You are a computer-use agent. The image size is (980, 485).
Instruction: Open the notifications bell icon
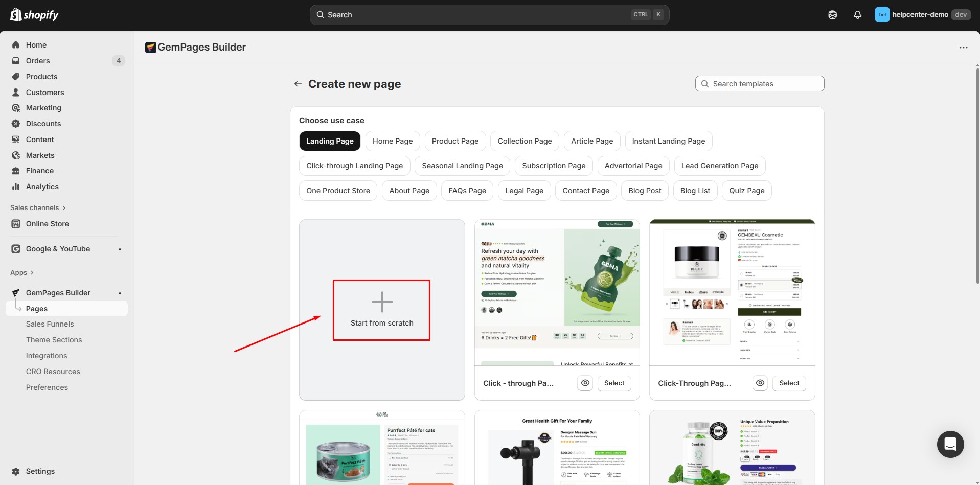pos(857,15)
